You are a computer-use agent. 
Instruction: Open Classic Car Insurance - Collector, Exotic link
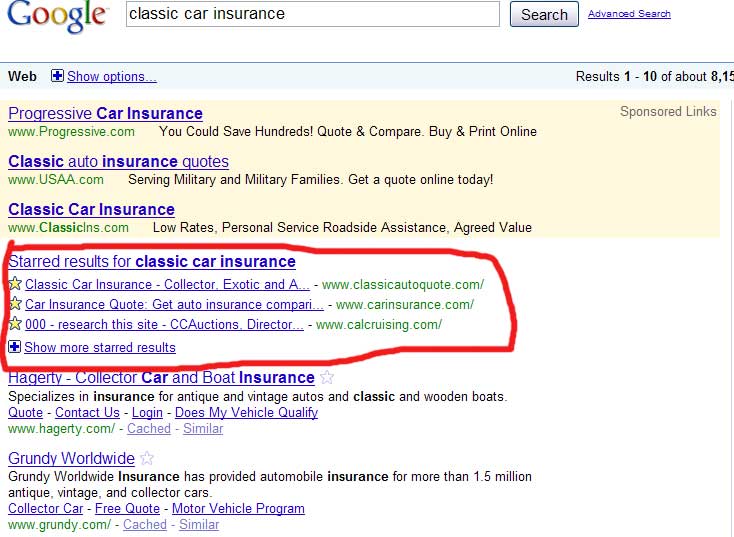[167, 285]
